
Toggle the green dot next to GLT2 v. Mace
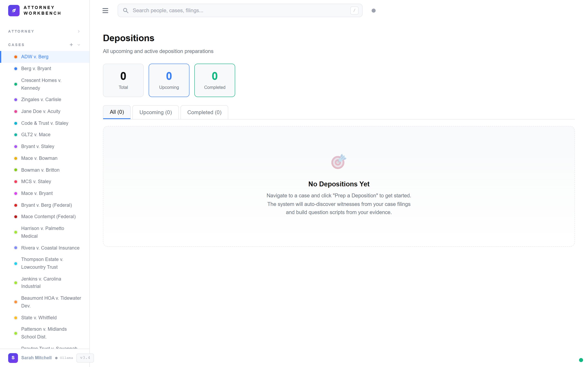click(16, 135)
